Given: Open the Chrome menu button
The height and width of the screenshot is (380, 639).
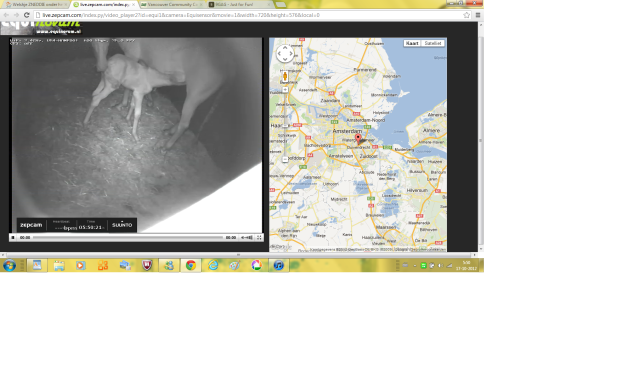Looking at the screenshot, I should 478,15.
